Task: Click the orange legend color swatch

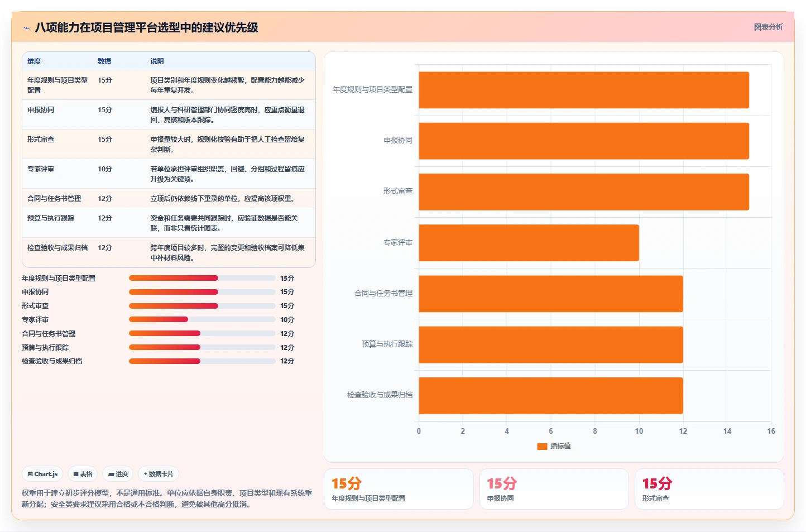Action: point(541,446)
